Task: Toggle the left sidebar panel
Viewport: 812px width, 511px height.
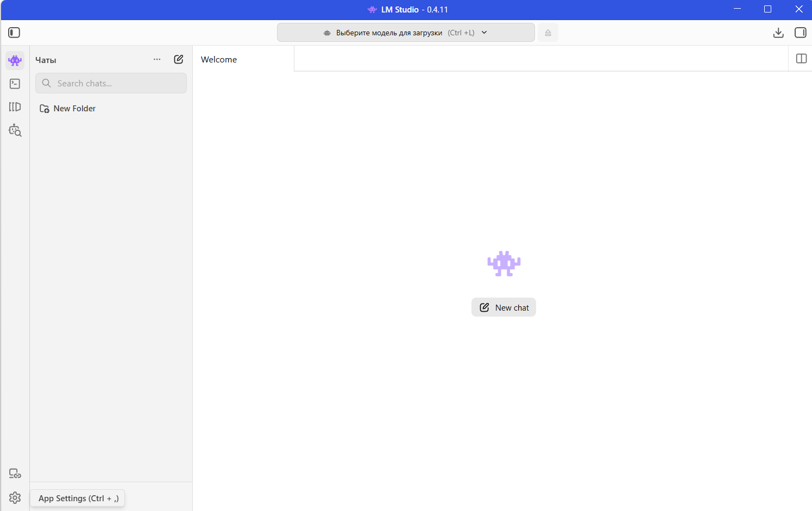Action: click(x=14, y=33)
